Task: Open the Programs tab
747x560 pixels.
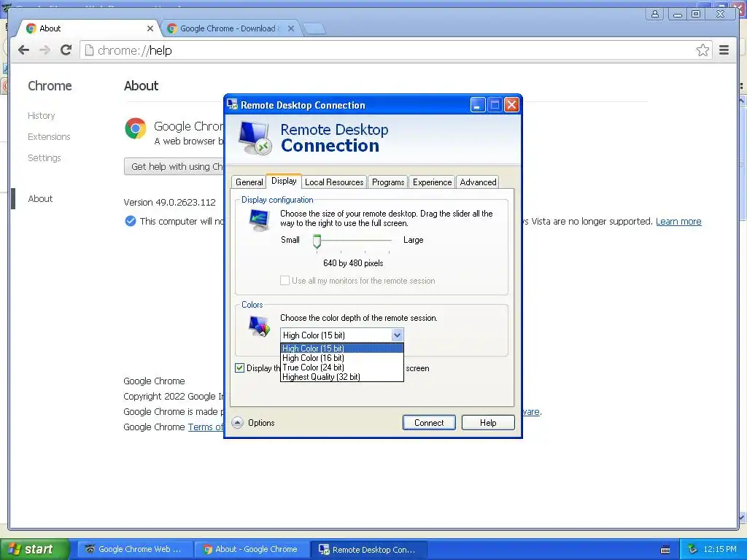Action: (x=388, y=182)
